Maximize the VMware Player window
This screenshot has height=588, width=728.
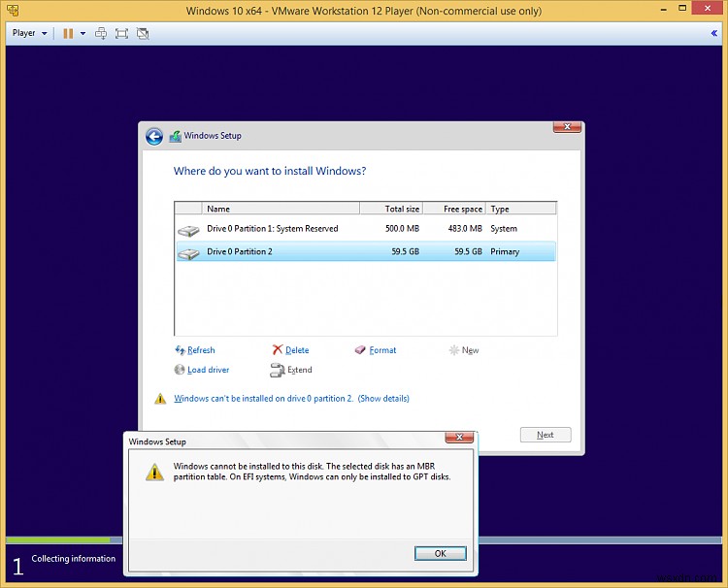682,8
